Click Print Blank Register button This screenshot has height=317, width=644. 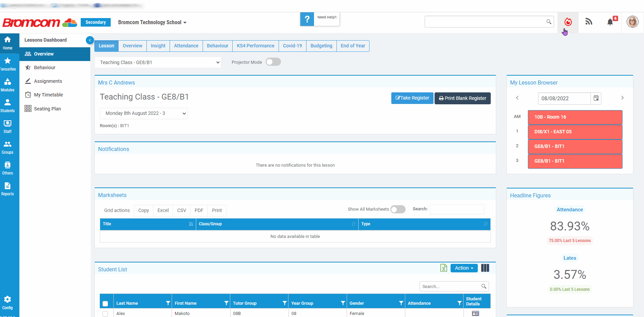(462, 98)
